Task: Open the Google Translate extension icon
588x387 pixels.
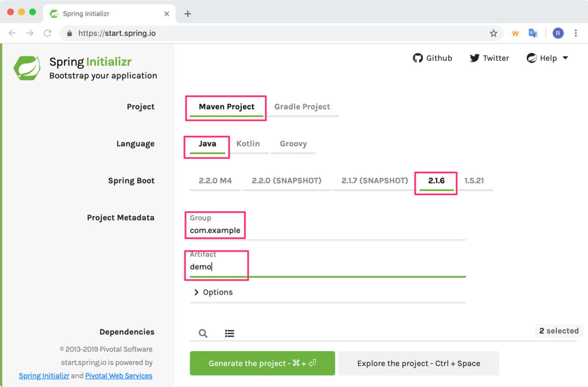Action: [533, 33]
